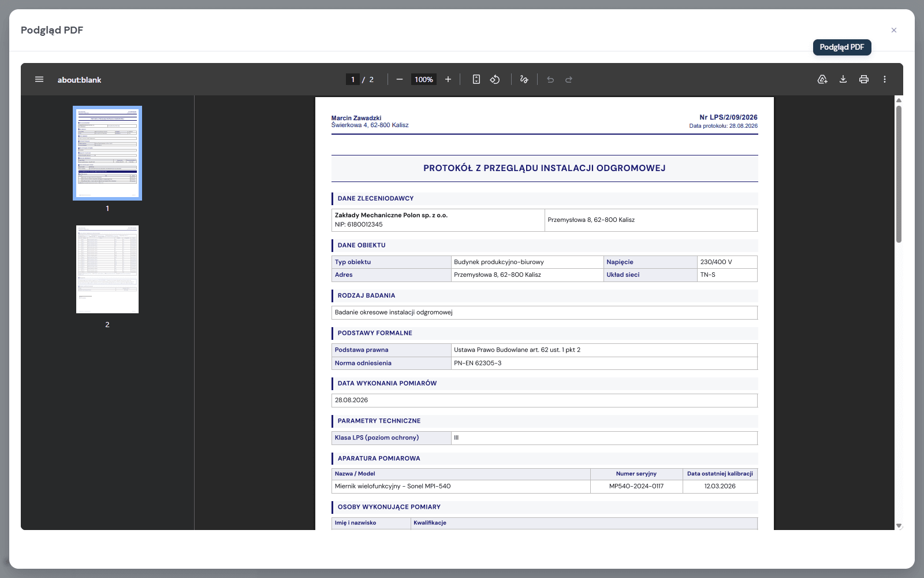Open the more actions menu
The height and width of the screenshot is (578, 924).
(885, 79)
